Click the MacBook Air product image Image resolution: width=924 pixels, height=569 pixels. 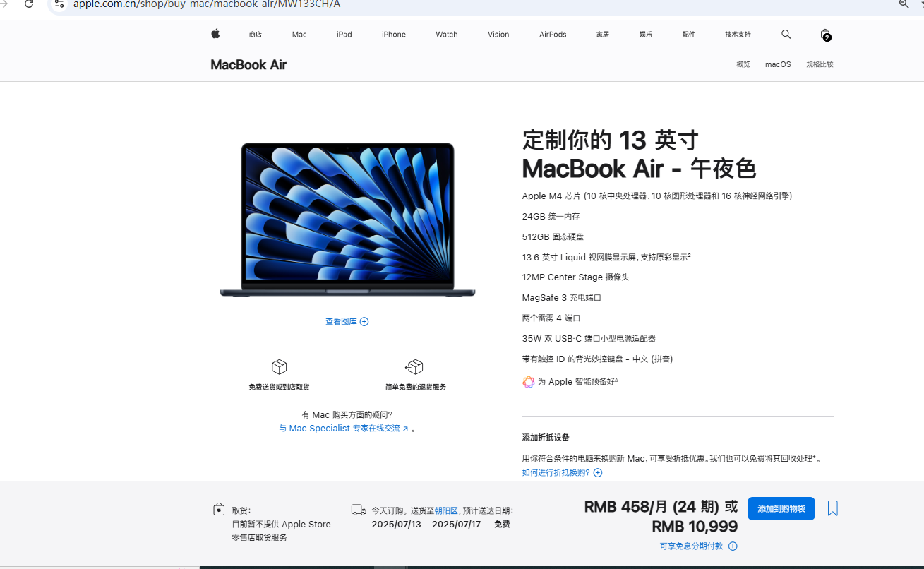[347, 220]
